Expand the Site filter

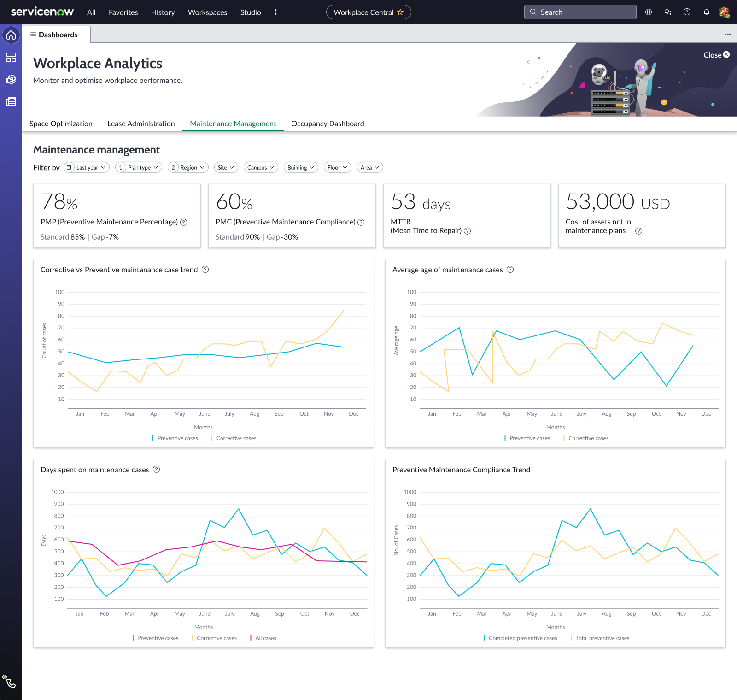click(x=226, y=167)
